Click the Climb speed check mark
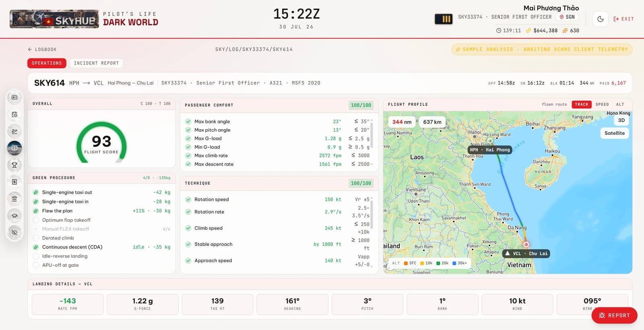644x330 pixels. pyautogui.click(x=188, y=228)
